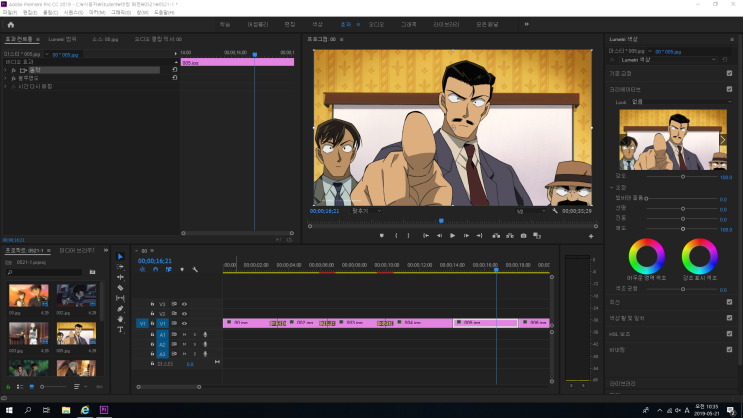Expand the Motion effect properties
Viewport: 743px width, 418px height.
pos(6,70)
